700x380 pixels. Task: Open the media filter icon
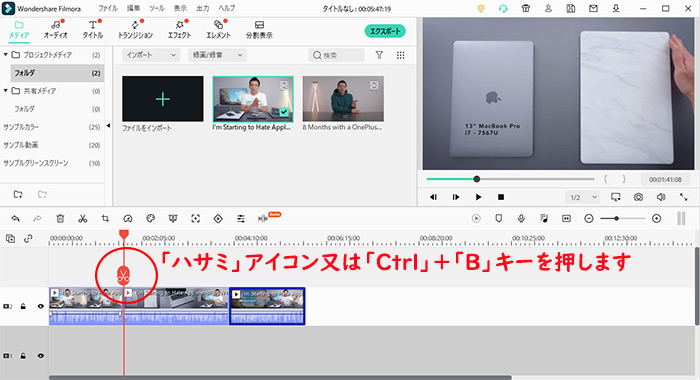point(379,55)
